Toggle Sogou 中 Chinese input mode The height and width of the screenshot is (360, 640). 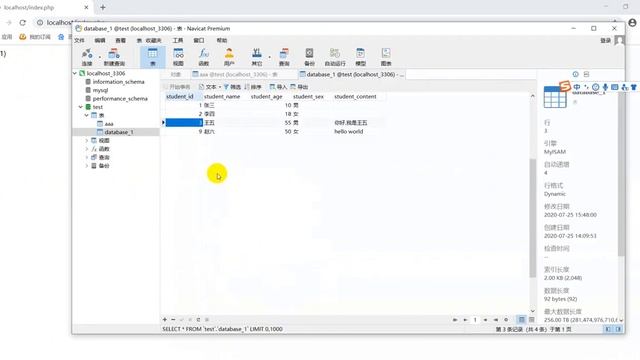coord(577,87)
